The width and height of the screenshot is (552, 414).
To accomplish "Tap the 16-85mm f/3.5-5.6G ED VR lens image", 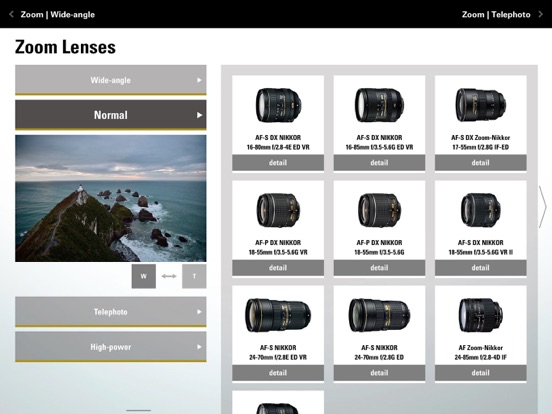I will [x=379, y=105].
